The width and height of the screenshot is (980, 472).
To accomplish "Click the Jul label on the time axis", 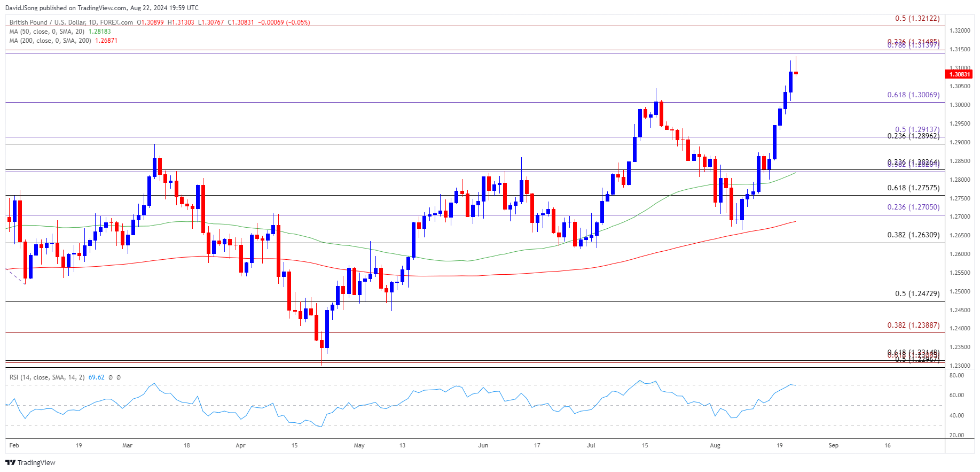I will (591, 446).
